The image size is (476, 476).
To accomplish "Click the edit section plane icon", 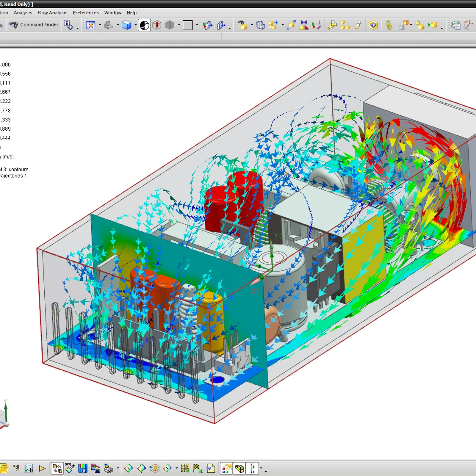I will 221,25.
